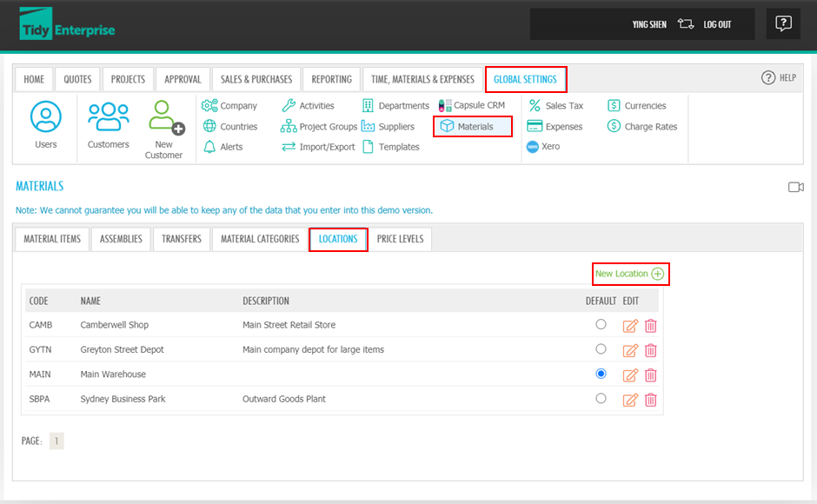817x504 pixels.
Task: Set Sydney Business Park as default
Action: pos(601,399)
